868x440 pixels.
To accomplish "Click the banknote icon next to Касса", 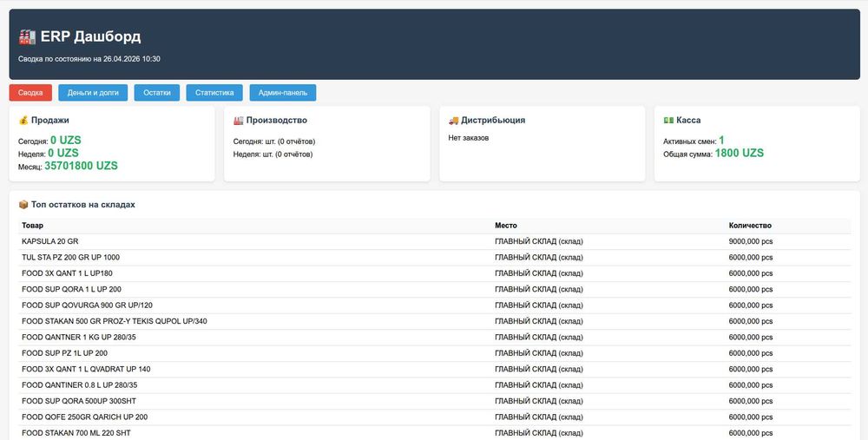I will [668, 121].
